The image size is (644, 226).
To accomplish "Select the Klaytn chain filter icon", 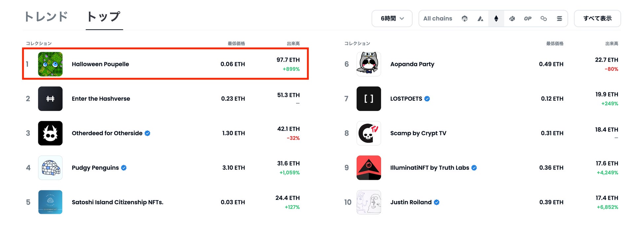I will coord(512,19).
